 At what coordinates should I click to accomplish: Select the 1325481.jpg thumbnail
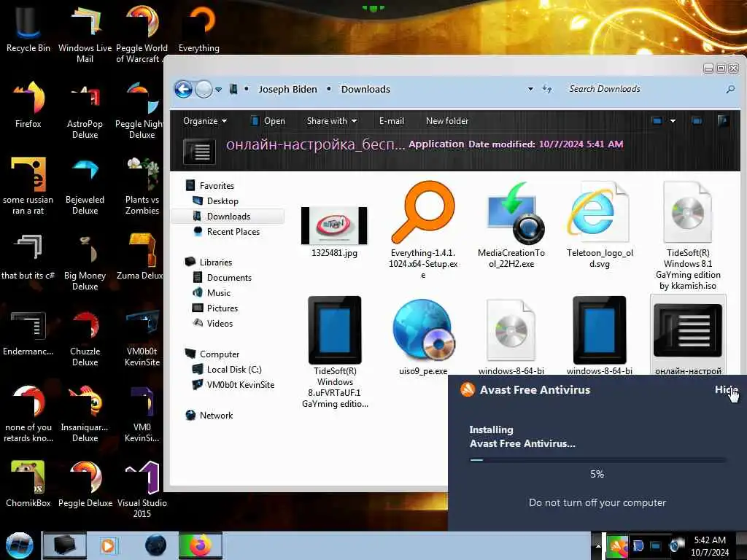pyautogui.click(x=334, y=232)
